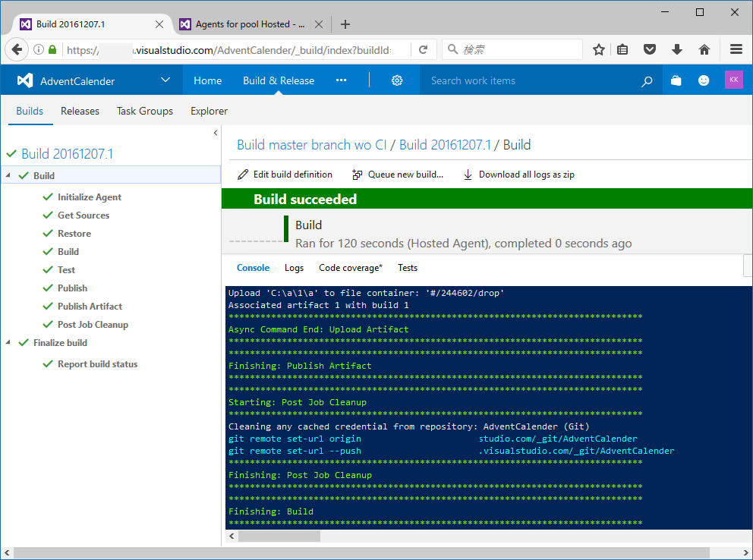This screenshot has height=560, width=753.
Task: Click the download arrow icon for logs
Action: point(468,175)
